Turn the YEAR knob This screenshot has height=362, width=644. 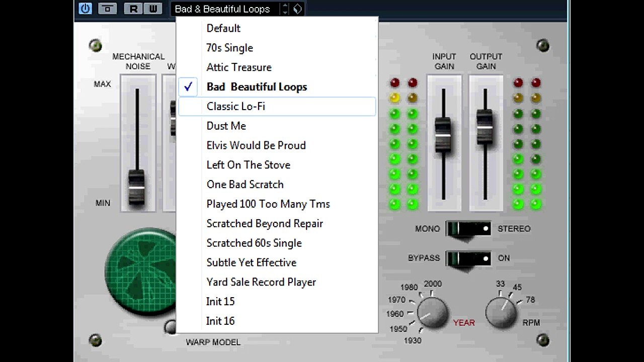click(x=432, y=312)
